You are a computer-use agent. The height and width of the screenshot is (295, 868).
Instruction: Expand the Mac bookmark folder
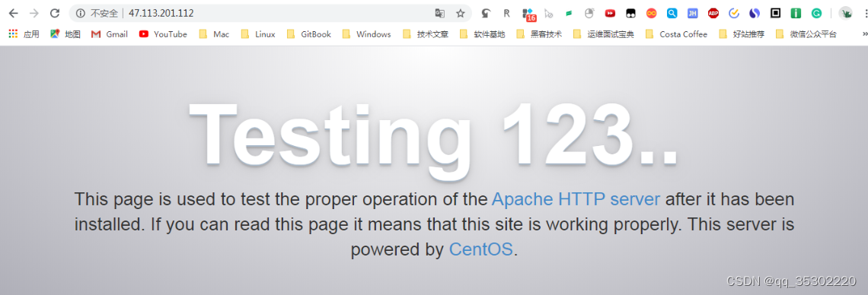click(214, 34)
